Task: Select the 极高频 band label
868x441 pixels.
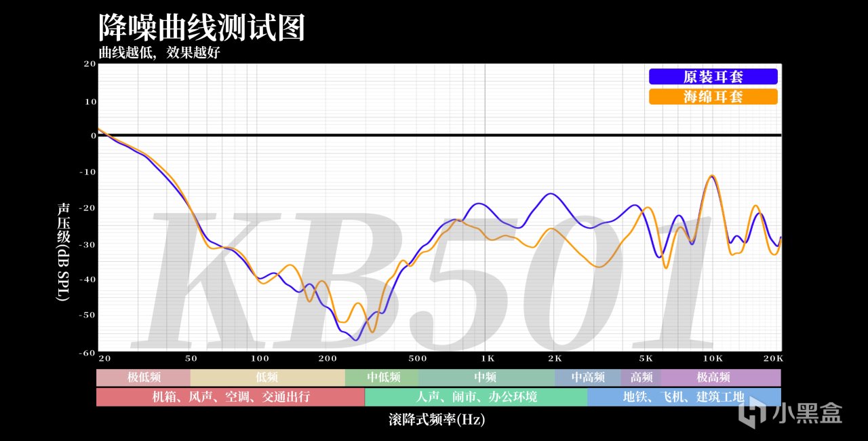Action: [721, 377]
